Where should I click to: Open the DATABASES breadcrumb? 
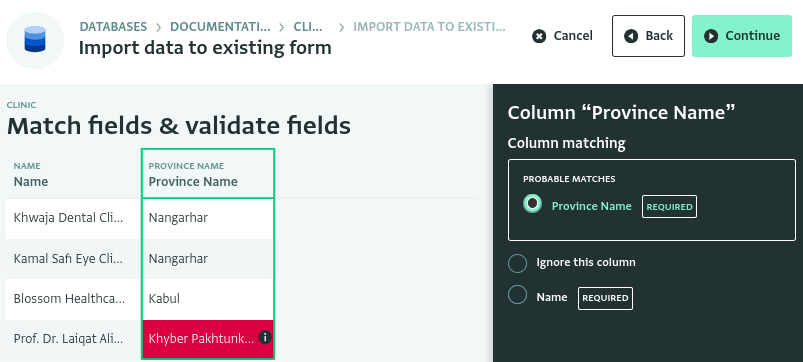pyautogui.click(x=113, y=27)
